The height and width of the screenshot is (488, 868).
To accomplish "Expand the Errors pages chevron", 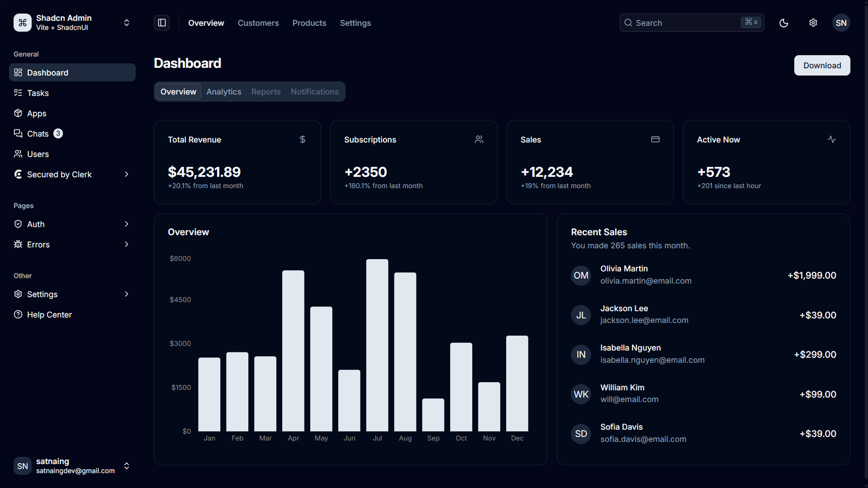I will coord(126,245).
